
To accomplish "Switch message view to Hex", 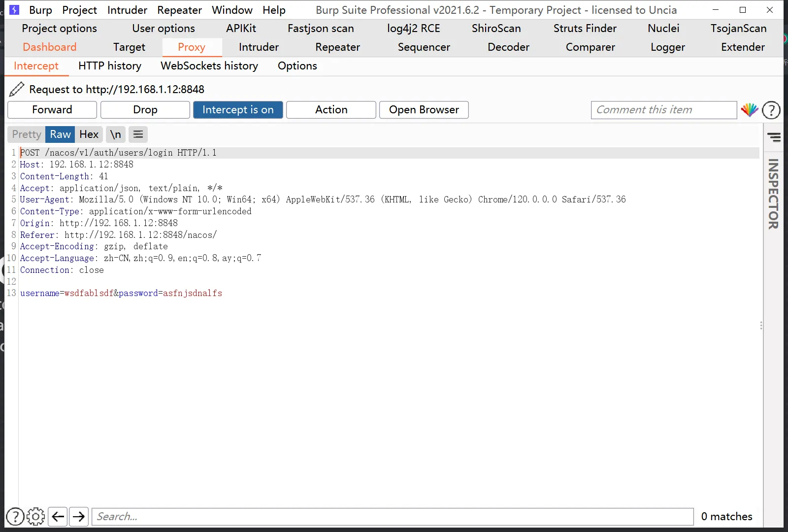I will (89, 134).
